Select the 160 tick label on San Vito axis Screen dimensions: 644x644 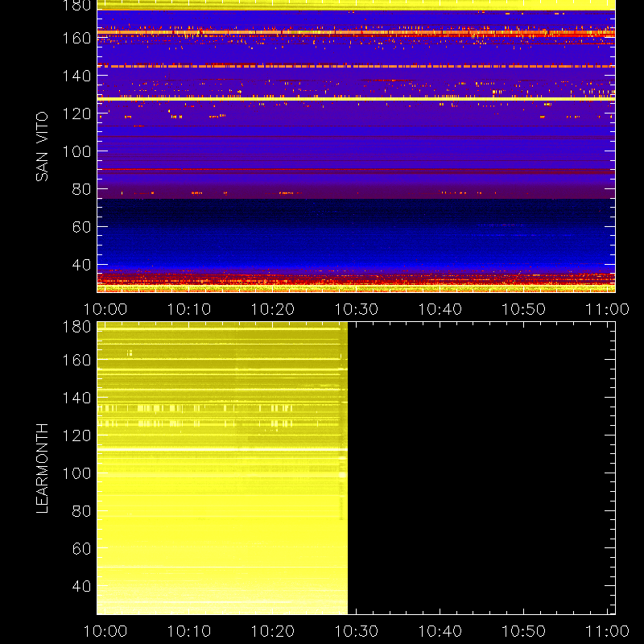click(x=76, y=38)
